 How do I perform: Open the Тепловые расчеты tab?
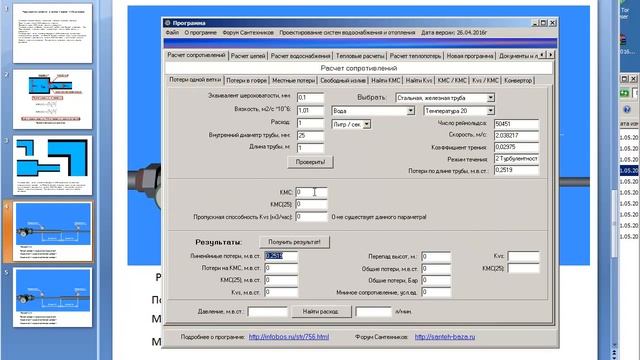360,56
